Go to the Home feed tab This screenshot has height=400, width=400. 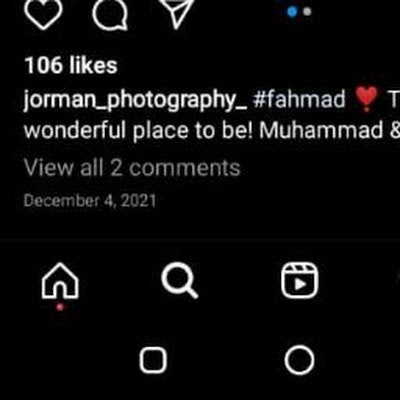60,281
